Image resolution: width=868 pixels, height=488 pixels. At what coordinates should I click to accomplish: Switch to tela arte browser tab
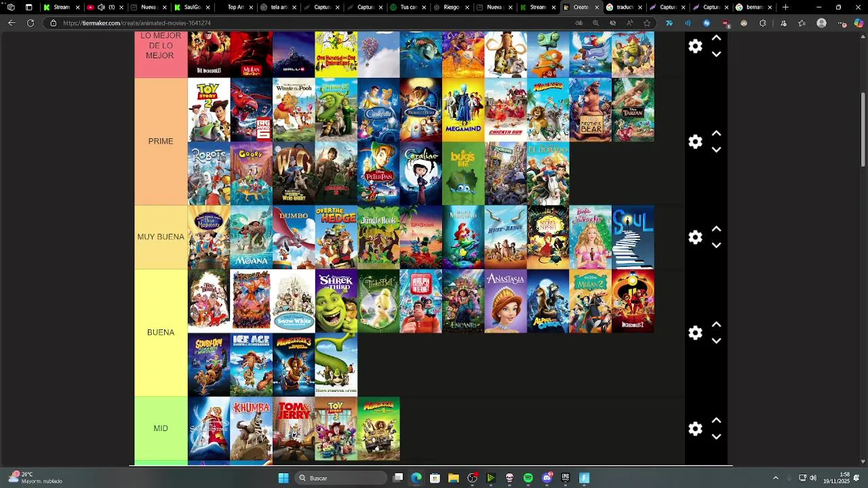click(278, 7)
